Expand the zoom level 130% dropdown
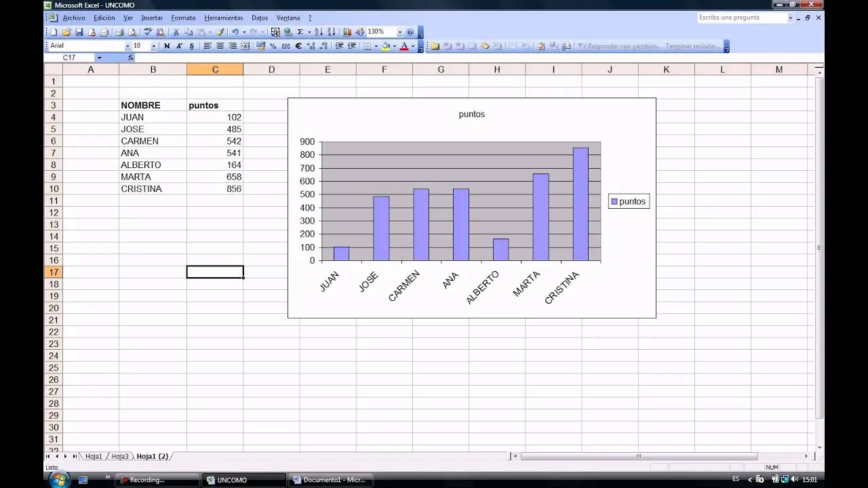This screenshot has height=488, width=868. [400, 31]
